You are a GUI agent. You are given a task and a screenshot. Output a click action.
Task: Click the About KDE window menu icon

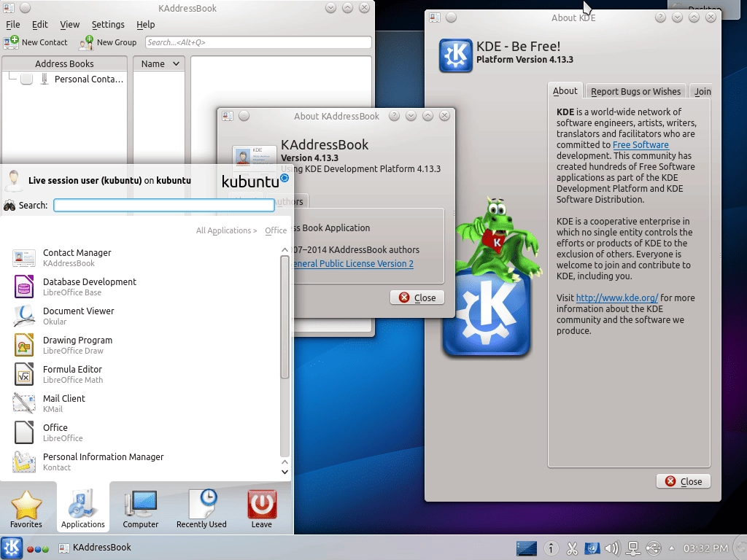coord(435,17)
